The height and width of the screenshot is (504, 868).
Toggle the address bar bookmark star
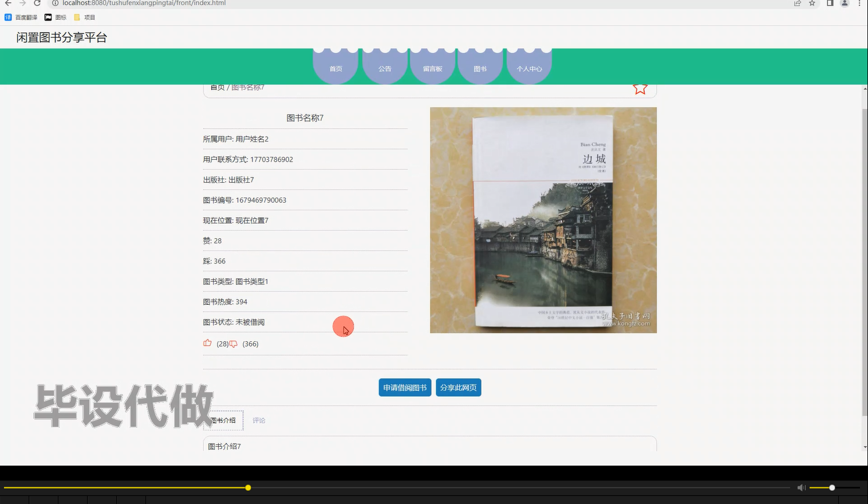pos(811,3)
